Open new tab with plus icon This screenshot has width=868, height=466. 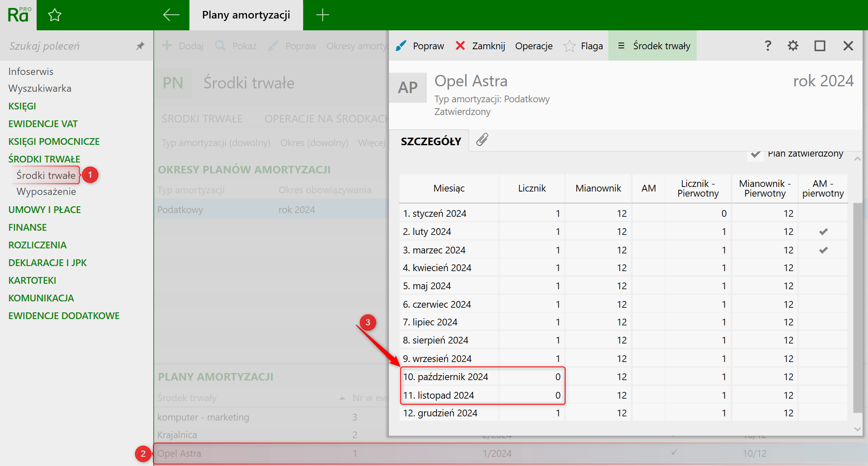(x=322, y=15)
